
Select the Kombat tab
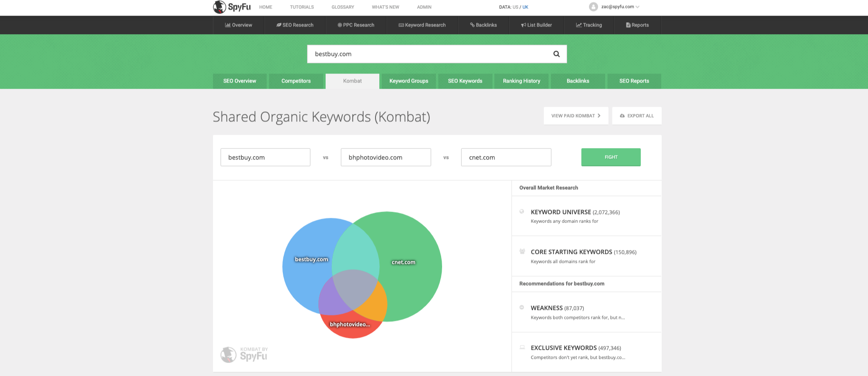coord(352,81)
